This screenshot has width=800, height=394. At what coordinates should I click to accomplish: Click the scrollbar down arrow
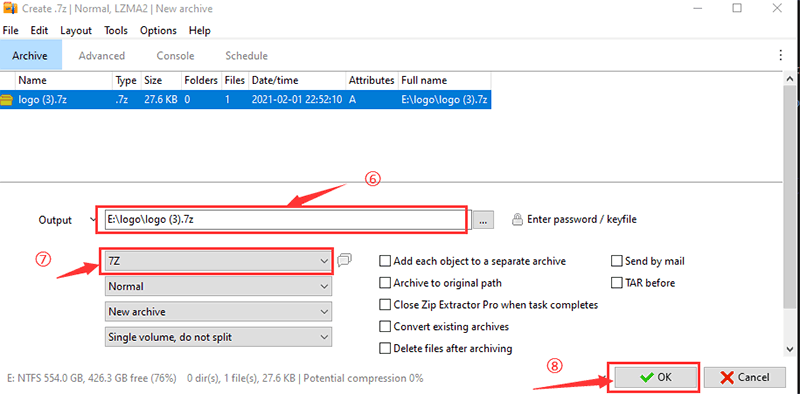[790, 349]
